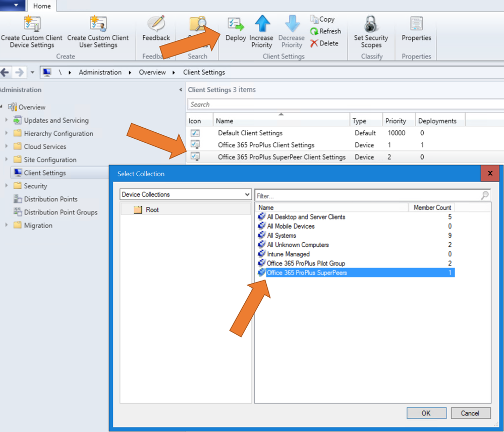Select All Mobile Devices collection
The height and width of the screenshot is (432, 504).
pyautogui.click(x=356, y=226)
